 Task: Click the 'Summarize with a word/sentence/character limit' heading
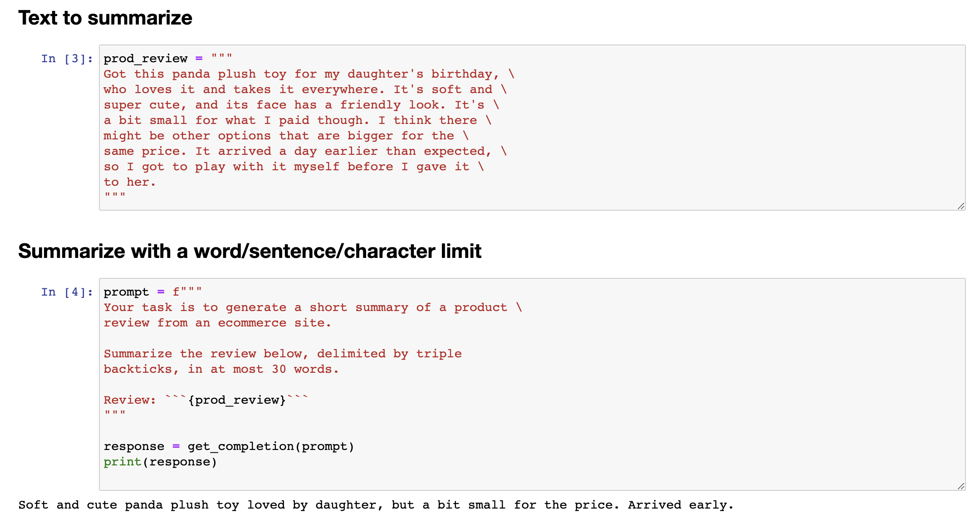250,251
